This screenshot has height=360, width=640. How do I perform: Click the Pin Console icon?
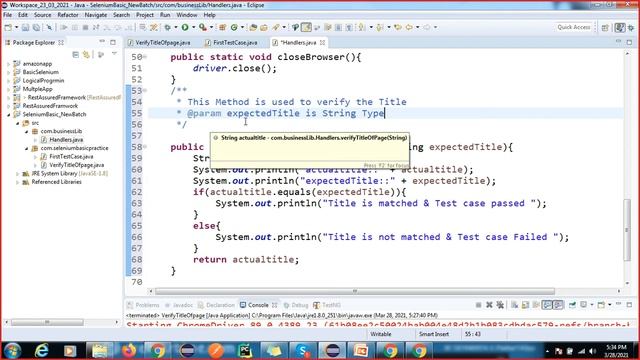(x=572, y=305)
